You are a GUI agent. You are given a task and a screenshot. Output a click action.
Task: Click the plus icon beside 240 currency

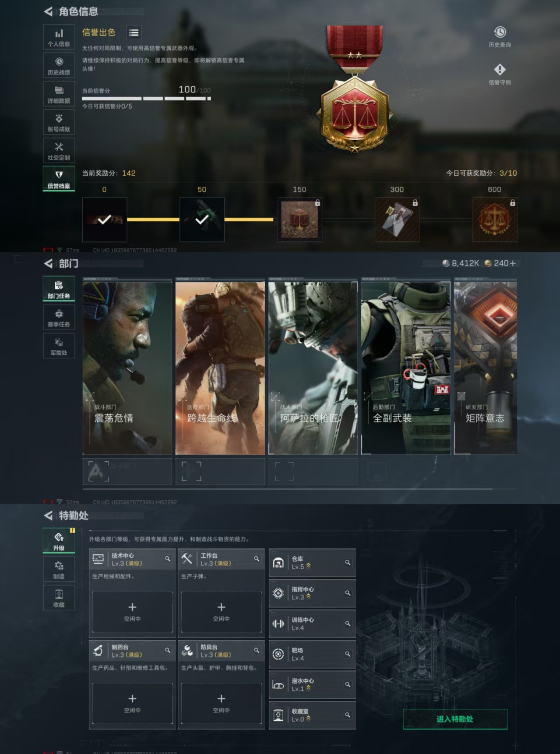(x=513, y=263)
